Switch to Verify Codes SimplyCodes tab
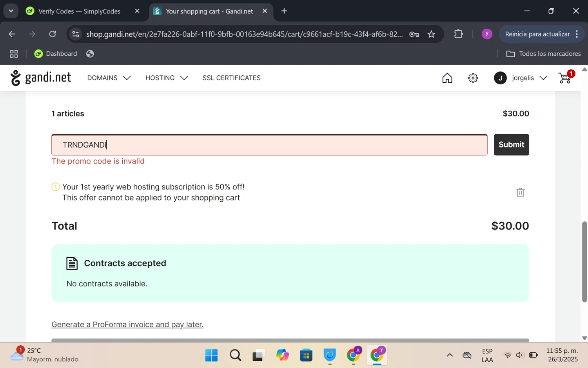The width and height of the screenshot is (588, 368). [80, 11]
